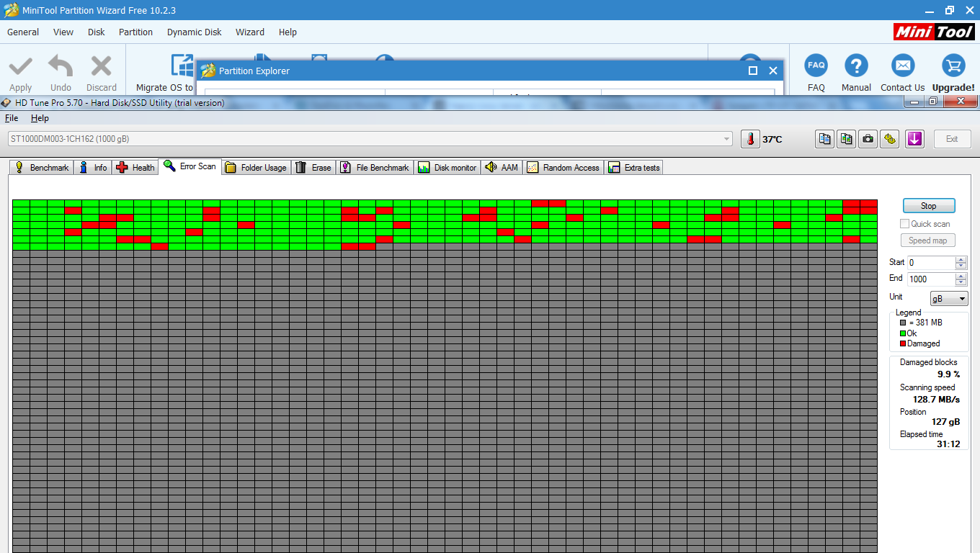Open MiniTool Wizard menu
The image size is (980, 553).
[250, 32]
